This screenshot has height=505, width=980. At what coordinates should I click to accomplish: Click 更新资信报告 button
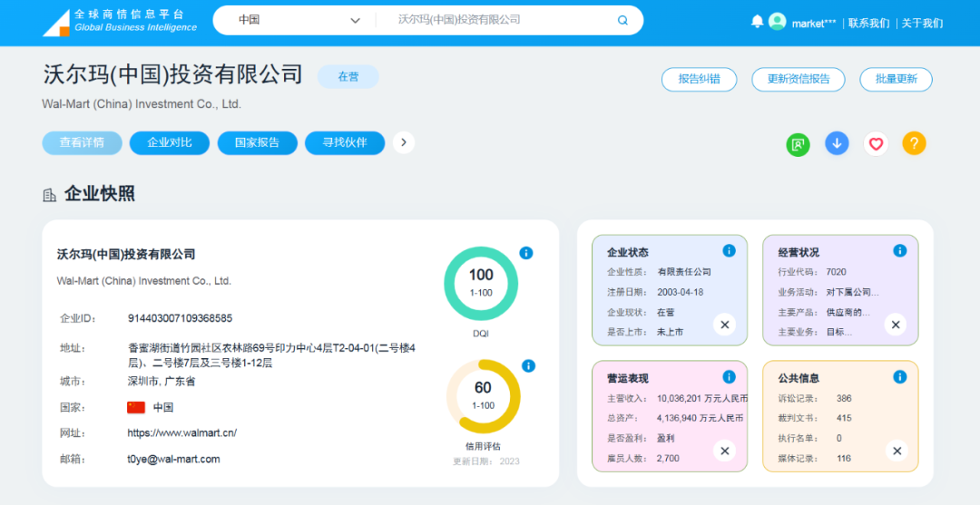click(x=799, y=79)
